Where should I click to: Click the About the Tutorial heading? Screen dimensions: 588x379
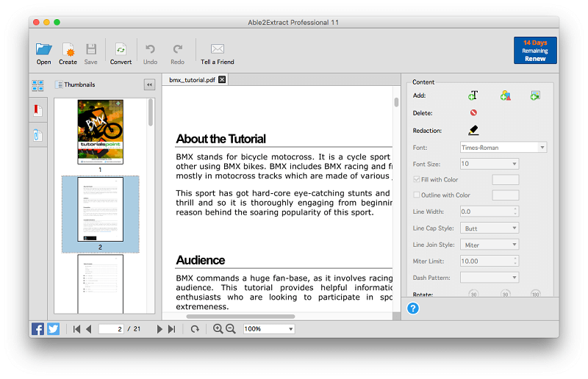pyautogui.click(x=221, y=139)
